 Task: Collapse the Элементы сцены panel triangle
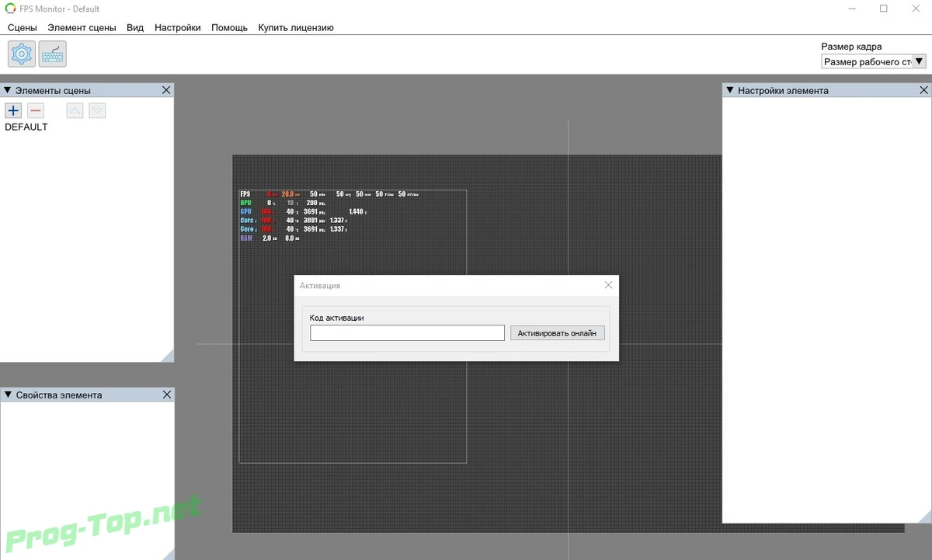(x=7, y=90)
